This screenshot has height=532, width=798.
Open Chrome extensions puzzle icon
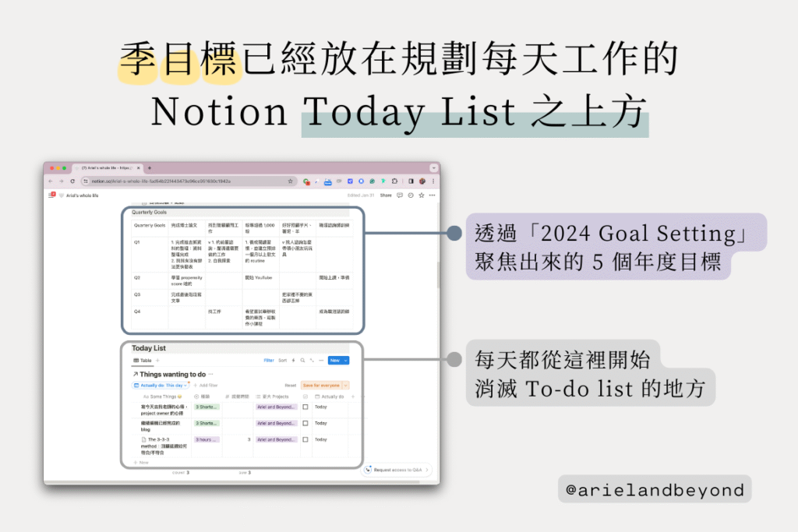tap(394, 181)
